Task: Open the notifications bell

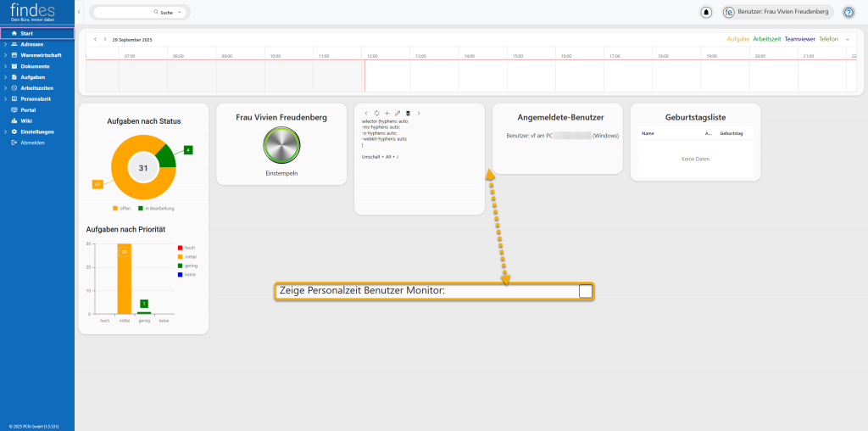Action: click(x=706, y=13)
